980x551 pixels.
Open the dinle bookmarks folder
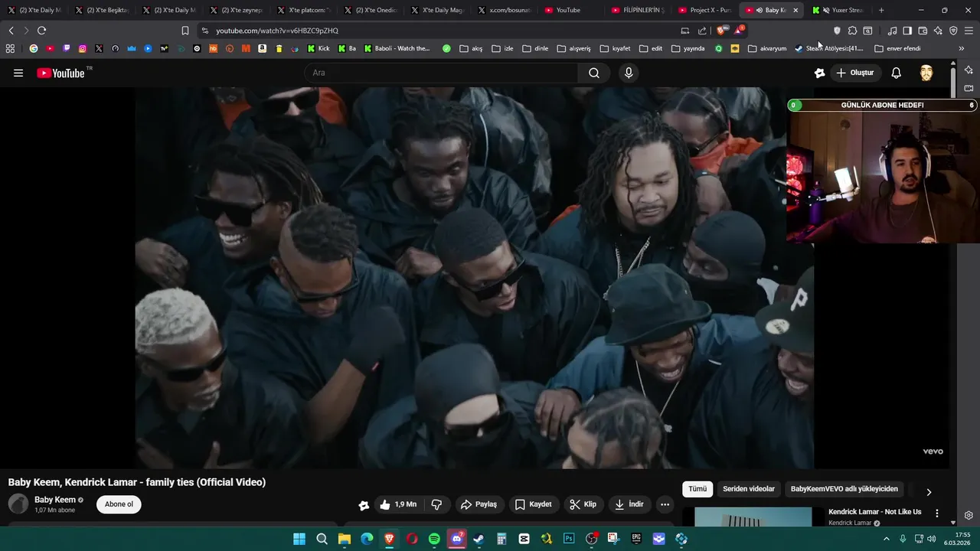535,48
